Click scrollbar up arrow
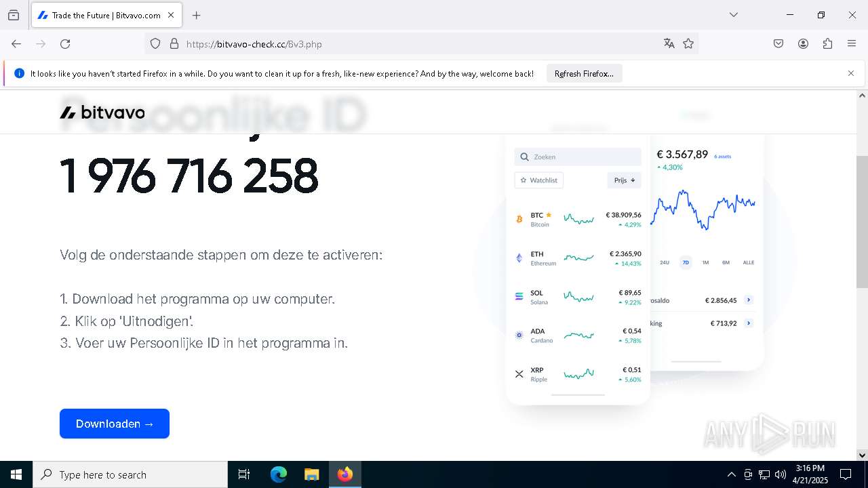 tap(862, 96)
